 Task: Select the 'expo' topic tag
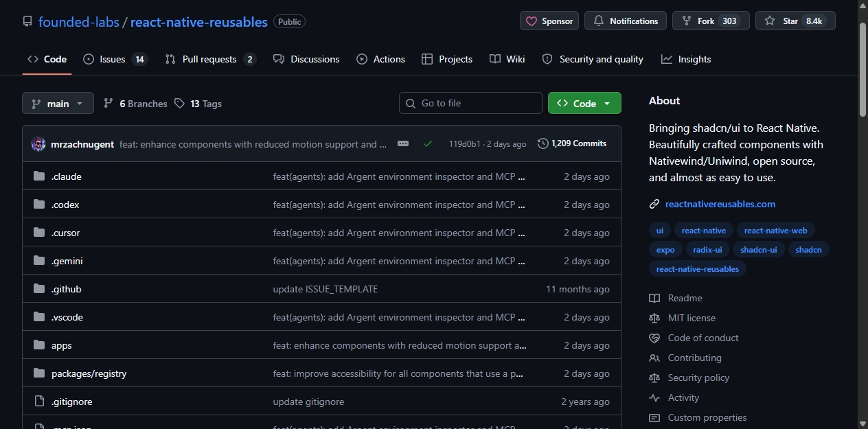(x=665, y=250)
